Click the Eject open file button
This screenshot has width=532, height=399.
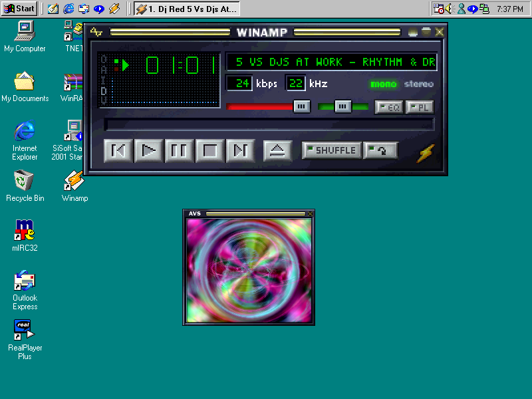click(277, 151)
